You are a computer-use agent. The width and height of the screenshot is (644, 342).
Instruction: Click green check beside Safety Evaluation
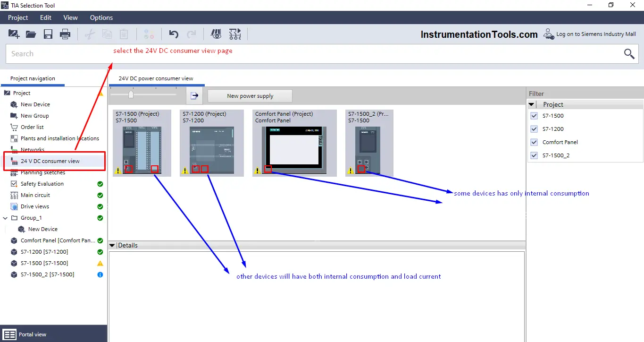(x=100, y=184)
